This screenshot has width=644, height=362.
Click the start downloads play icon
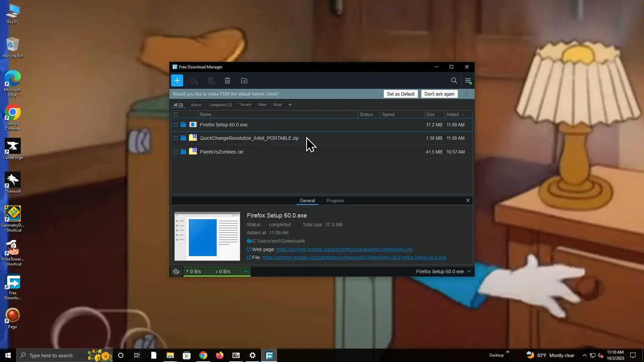194,80
